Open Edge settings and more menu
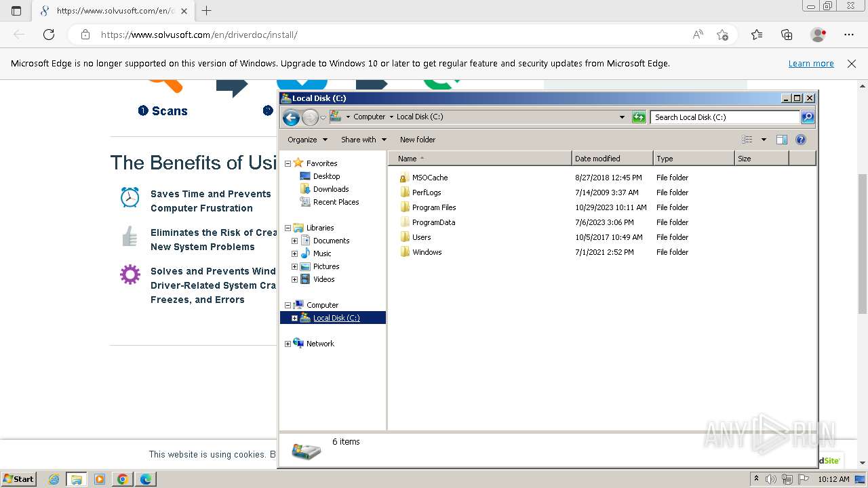Screen dimensions: 868x488 tap(849, 35)
